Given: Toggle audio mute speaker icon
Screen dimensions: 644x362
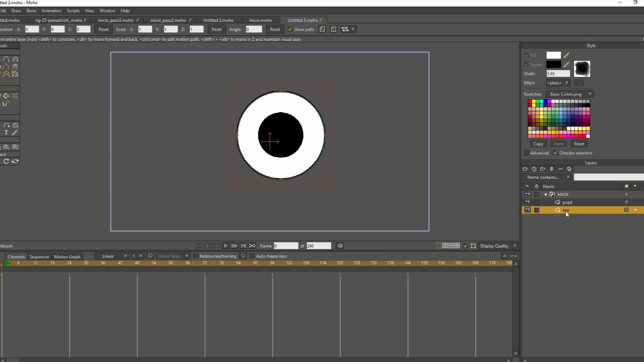Looking at the screenshot, I should tap(340, 246).
